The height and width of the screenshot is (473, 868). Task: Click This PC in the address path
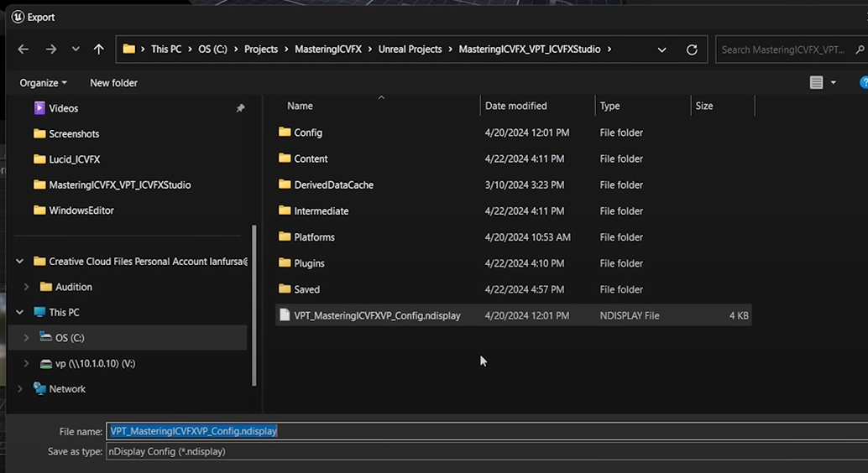(166, 49)
